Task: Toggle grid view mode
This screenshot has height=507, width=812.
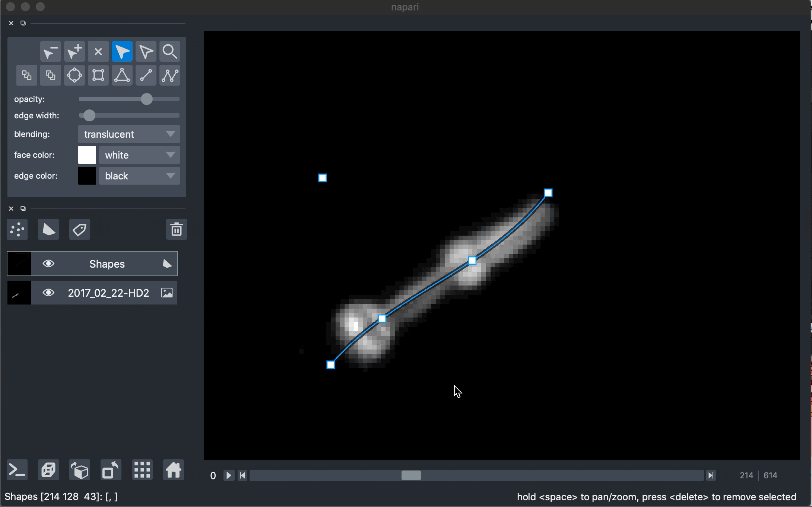Action: [x=142, y=470]
